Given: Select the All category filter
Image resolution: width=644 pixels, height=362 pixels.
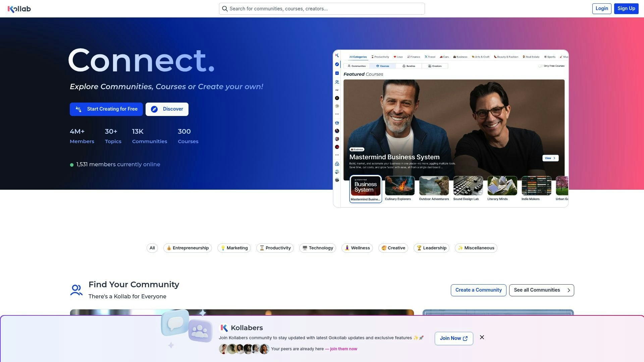Looking at the screenshot, I should [x=152, y=248].
